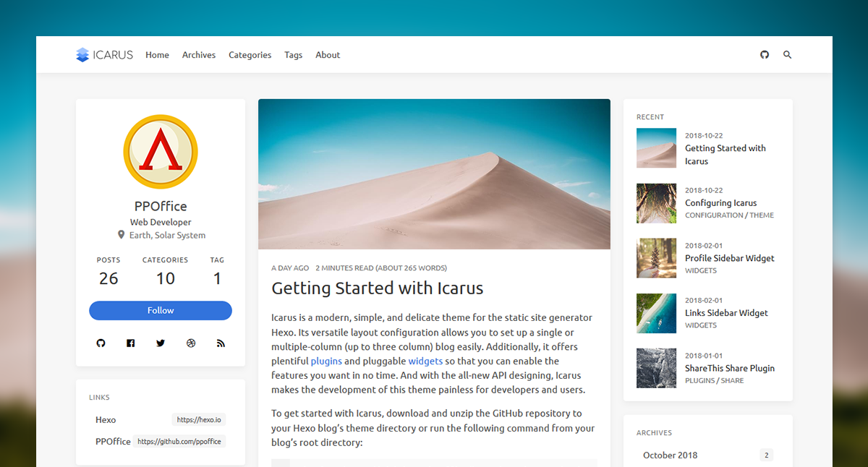Open the search magnifier icon

click(788, 55)
